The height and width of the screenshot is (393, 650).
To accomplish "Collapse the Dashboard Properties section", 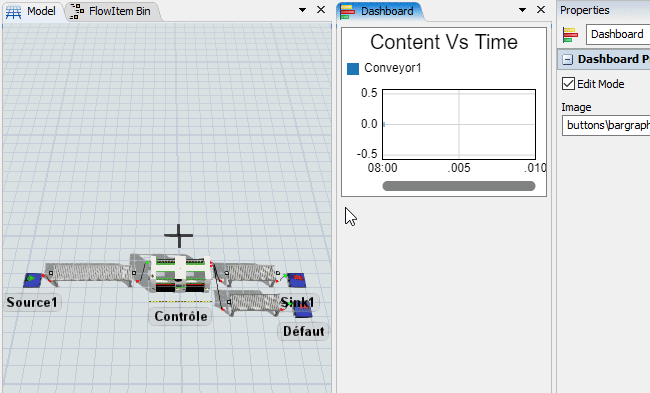I will tap(567, 60).
